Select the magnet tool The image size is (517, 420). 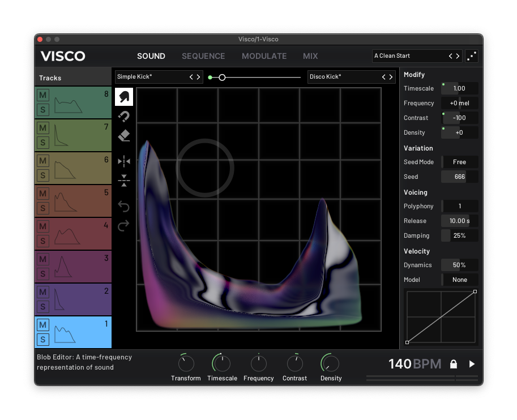pos(124,117)
